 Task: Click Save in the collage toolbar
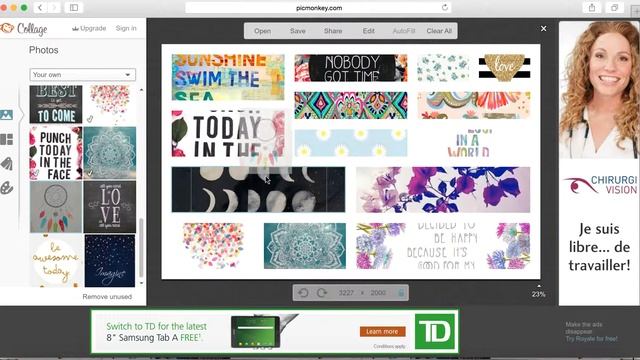pyautogui.click(x=298, y=31)
